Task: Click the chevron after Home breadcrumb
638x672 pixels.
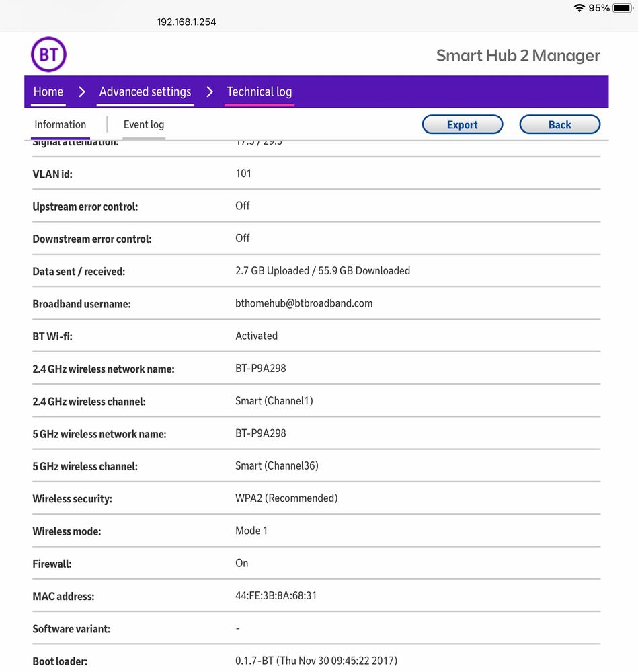Action: 81,91
